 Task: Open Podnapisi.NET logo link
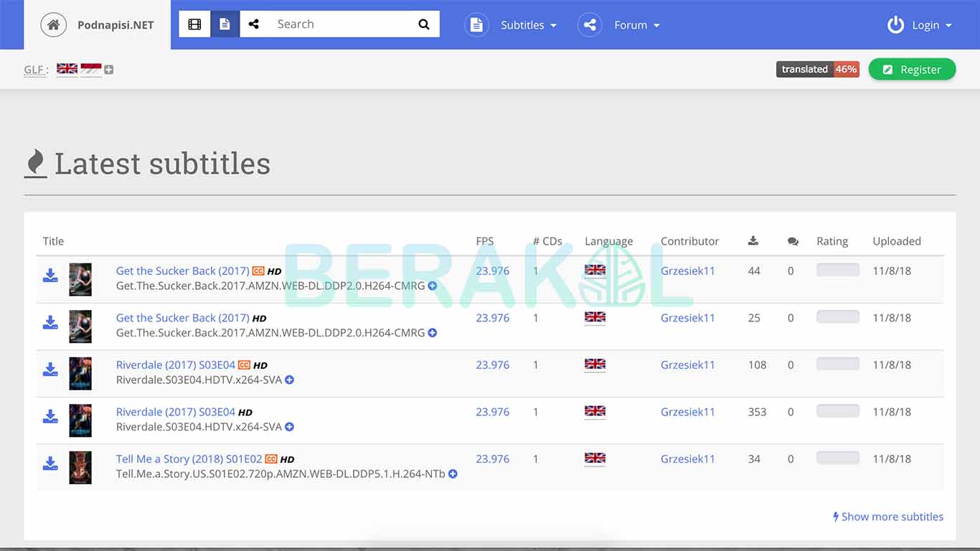pyautogui.click(x=116, y=24)
